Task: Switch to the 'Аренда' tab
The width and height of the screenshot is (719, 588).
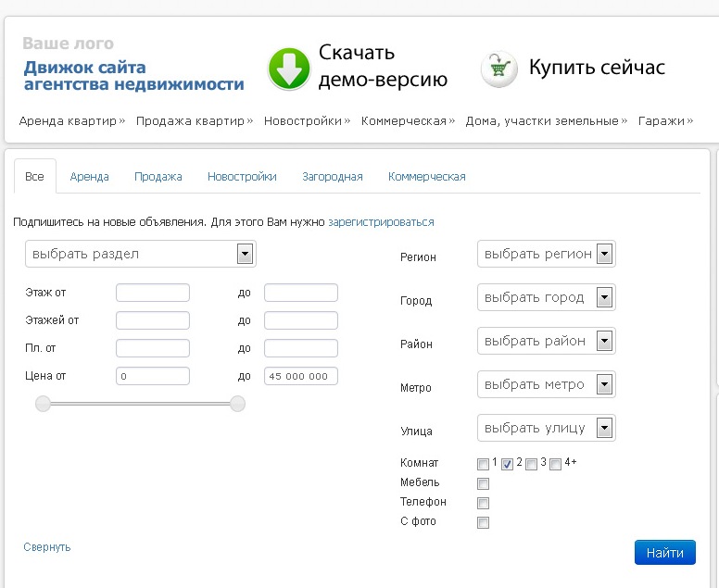Action: coord(90,177)
